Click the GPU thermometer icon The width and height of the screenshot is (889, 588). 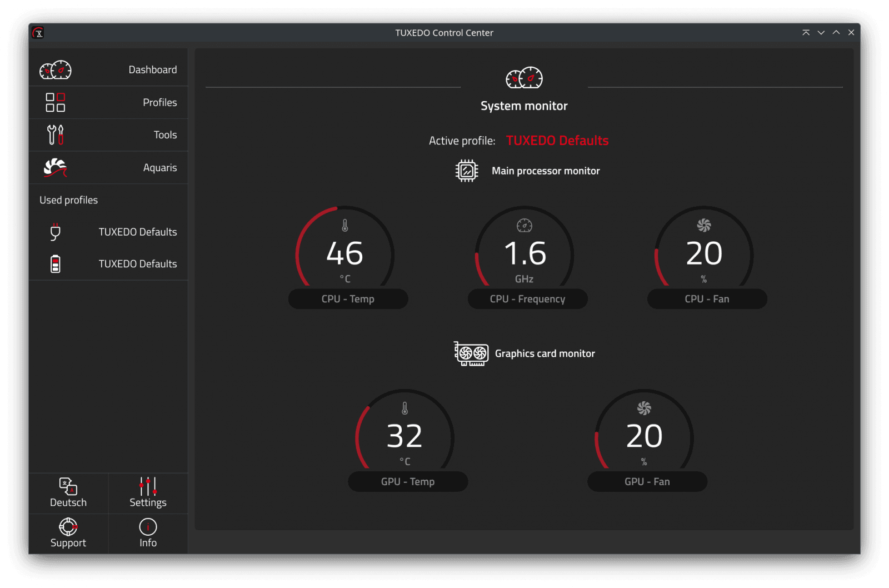tap(405, 408)
